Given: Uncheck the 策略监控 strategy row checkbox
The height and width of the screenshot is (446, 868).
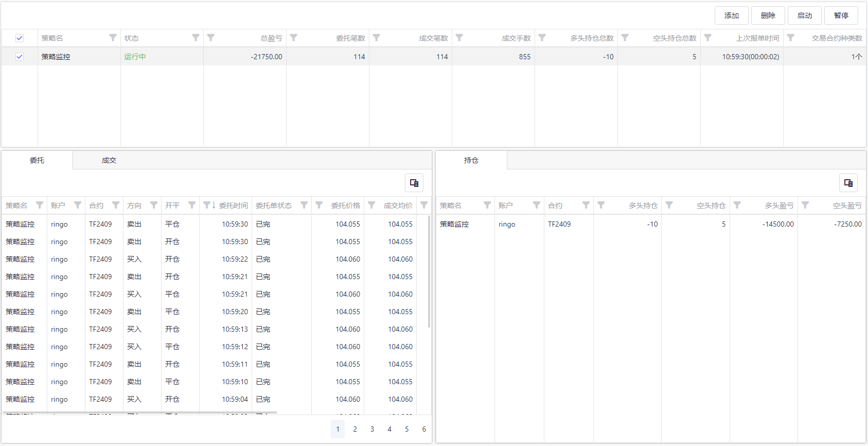Looking at the screenshot, I should click(20, 57).
